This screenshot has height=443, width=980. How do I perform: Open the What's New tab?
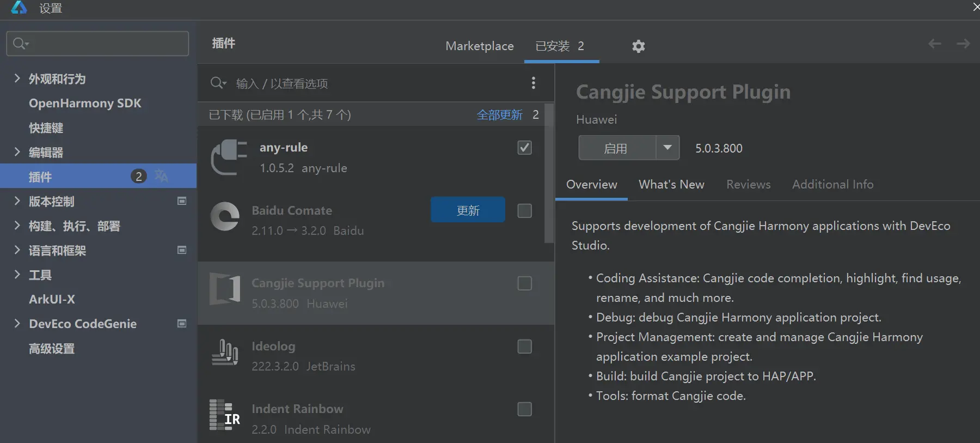point(671,185)
